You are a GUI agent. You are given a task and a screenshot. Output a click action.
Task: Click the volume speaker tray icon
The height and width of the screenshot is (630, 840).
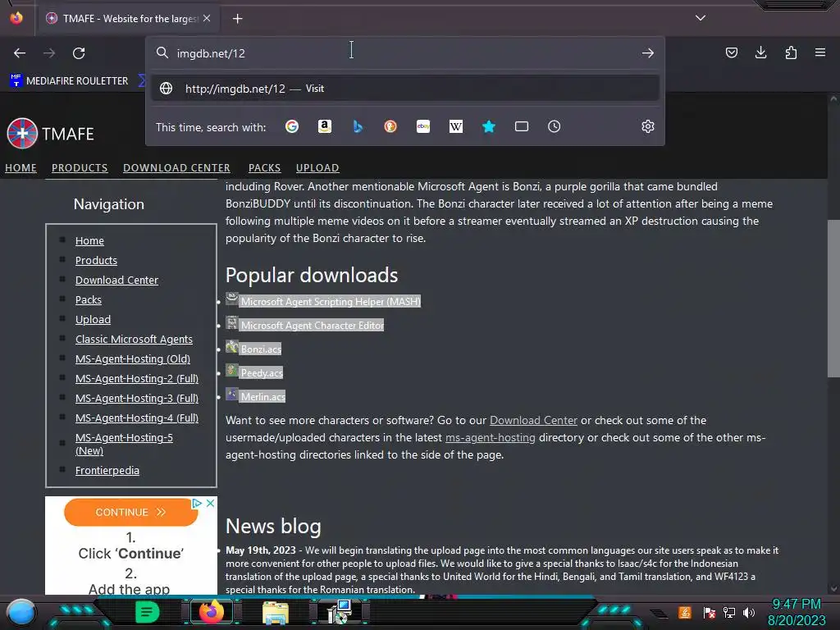pos(749,612)
